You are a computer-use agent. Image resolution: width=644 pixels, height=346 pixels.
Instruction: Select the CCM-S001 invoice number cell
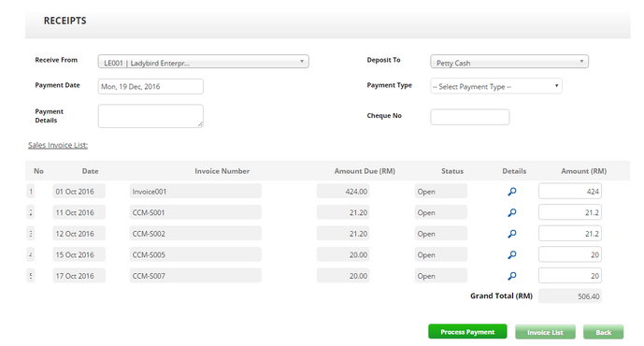coord(195,212)
